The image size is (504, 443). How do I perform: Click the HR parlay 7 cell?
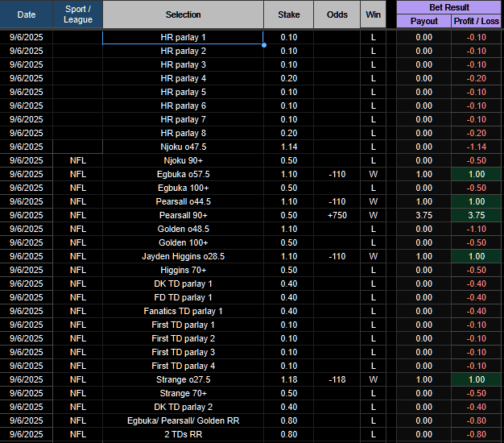coord(184,119)
